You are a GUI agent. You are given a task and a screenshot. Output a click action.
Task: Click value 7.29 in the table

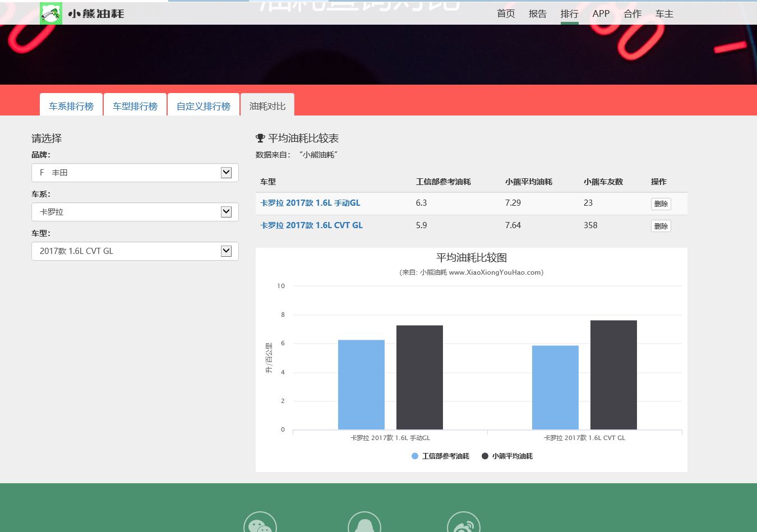513,203
